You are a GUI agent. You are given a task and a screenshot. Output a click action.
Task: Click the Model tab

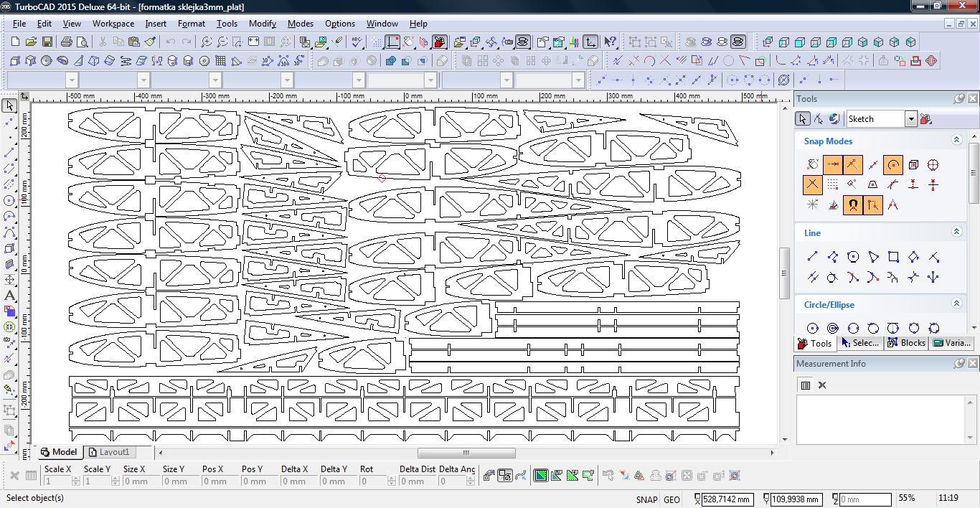(x=59, y=452)
